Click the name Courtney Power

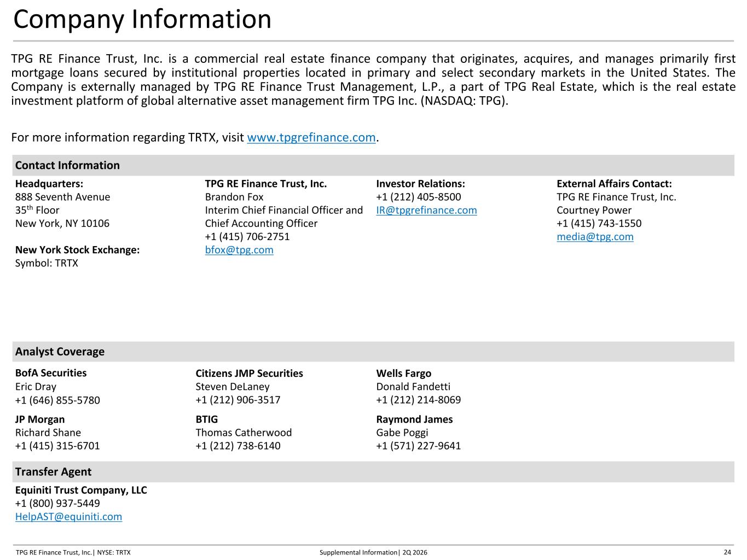click(594, 210)
